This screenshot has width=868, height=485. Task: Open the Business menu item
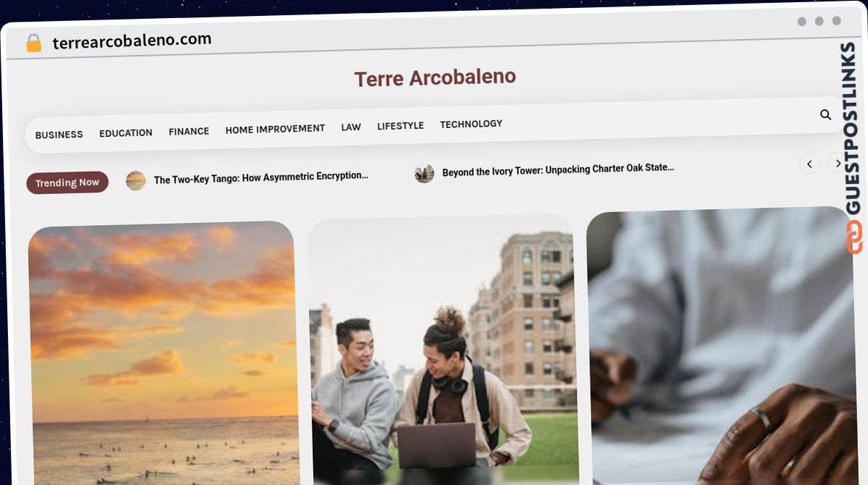(x=59, y=135)
